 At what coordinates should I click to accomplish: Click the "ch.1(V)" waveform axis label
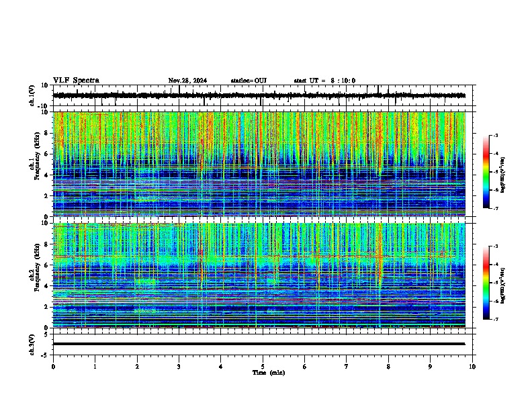pos(32,95)
